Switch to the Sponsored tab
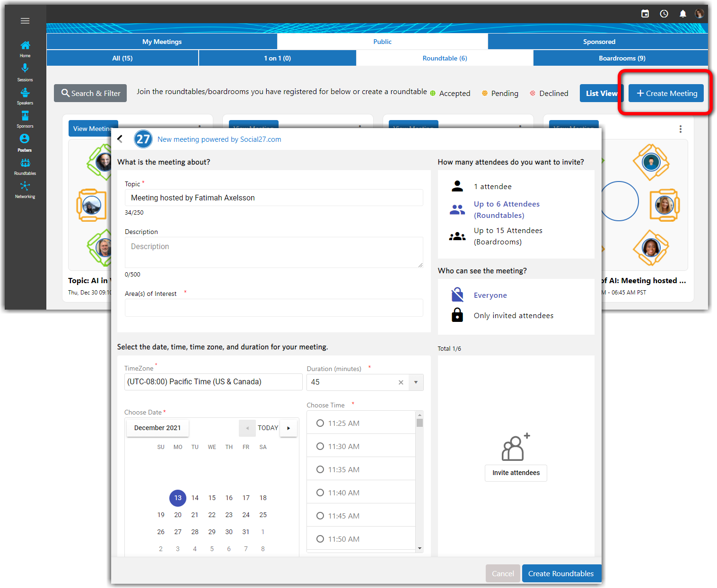The image size is (717, 588). [598, 42]
